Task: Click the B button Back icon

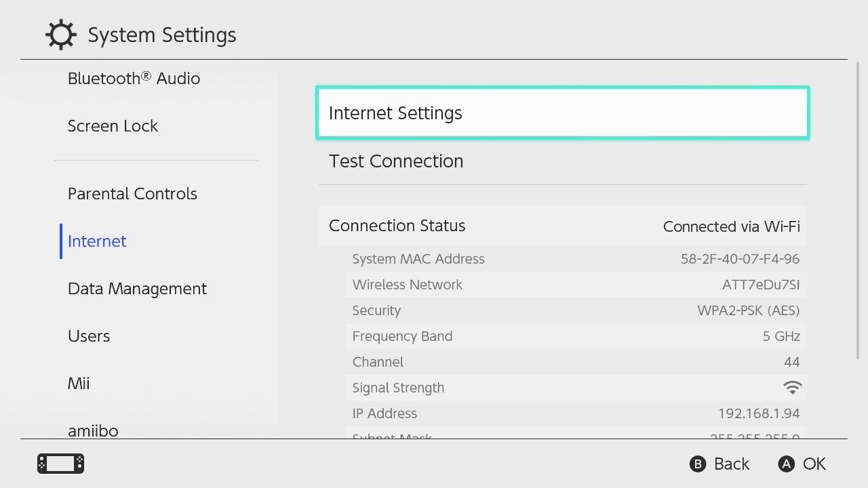Action: [698, 464]
